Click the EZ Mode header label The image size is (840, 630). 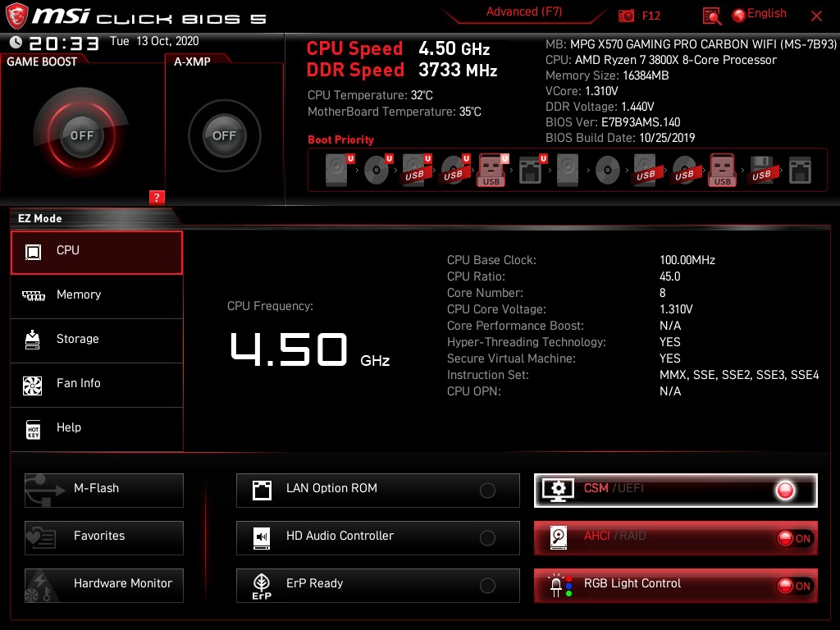coord(40,218)
